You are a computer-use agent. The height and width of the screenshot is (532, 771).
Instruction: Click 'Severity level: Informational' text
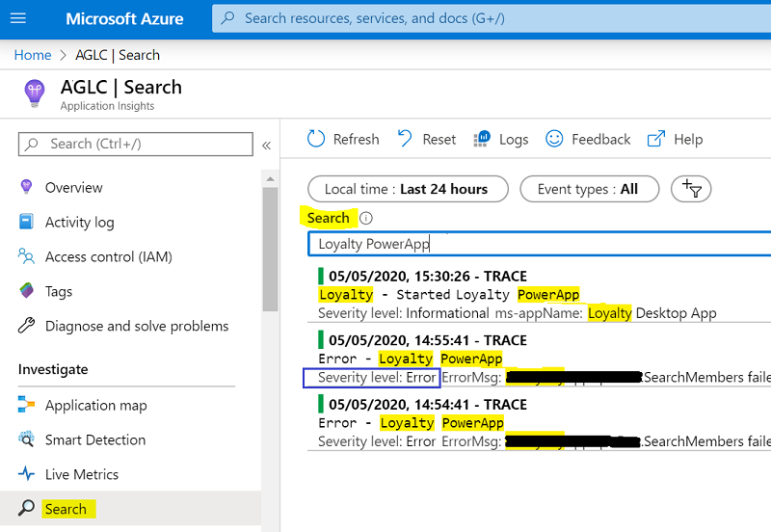[x=404, y=313]
